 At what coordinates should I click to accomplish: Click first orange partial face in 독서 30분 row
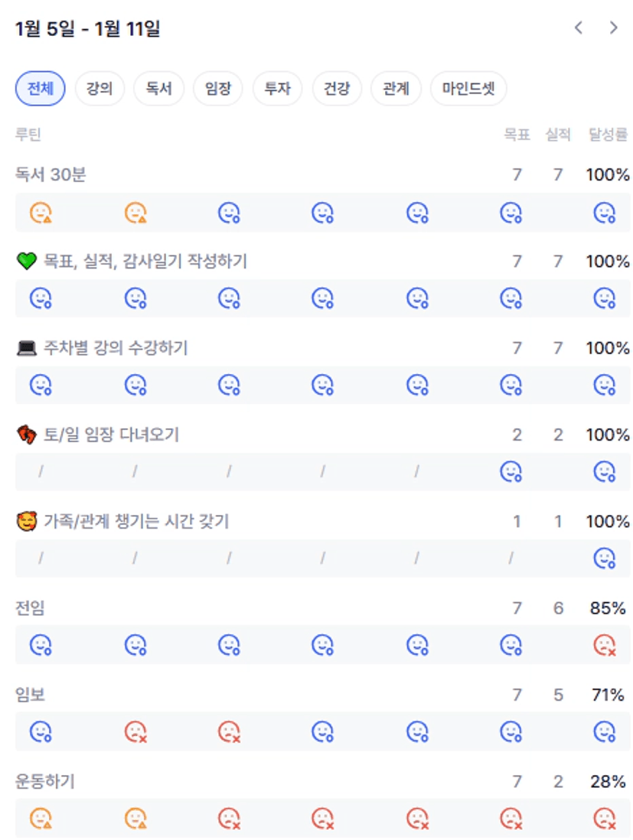pyautogui.click(x=41, y=213)
